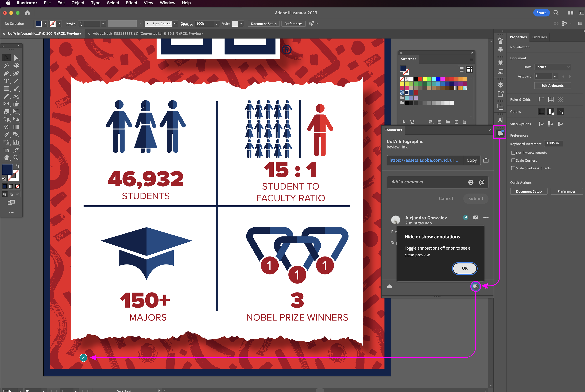Switch to the Libraries tab
585x392 pixels.
(539, 37)
